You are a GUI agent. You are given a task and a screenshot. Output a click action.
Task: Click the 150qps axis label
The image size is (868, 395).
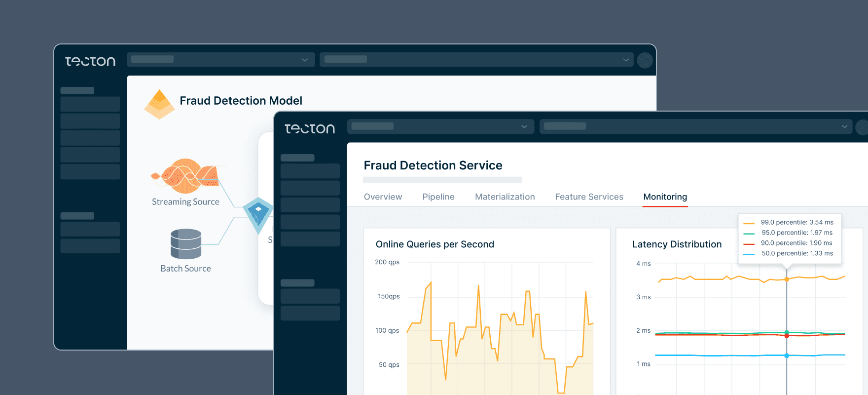tap(389, 296)
